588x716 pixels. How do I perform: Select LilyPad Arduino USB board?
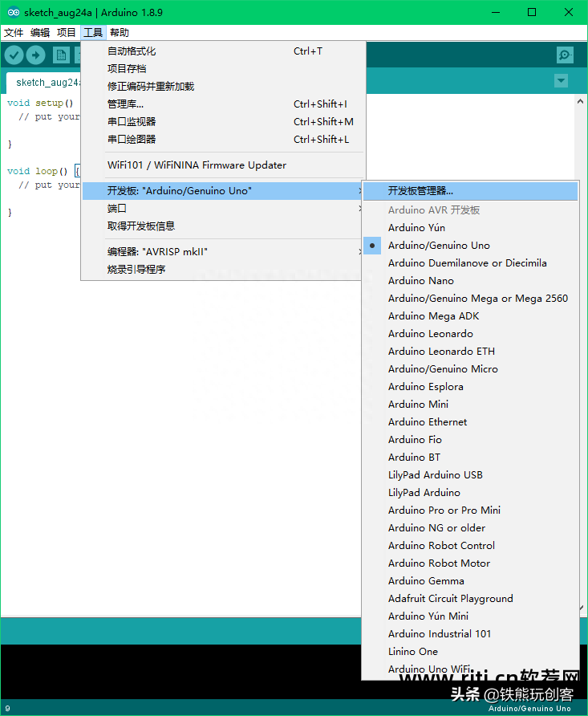[470, 475]
